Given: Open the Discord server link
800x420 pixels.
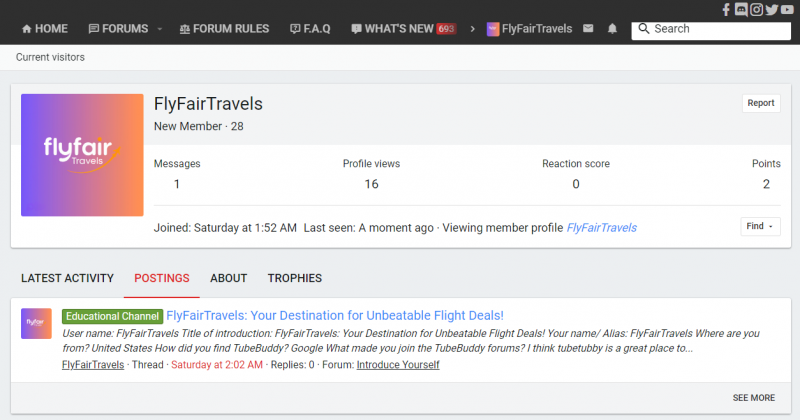Looking at the screenshot, I should pyautogui.click(x=740, y=9).
